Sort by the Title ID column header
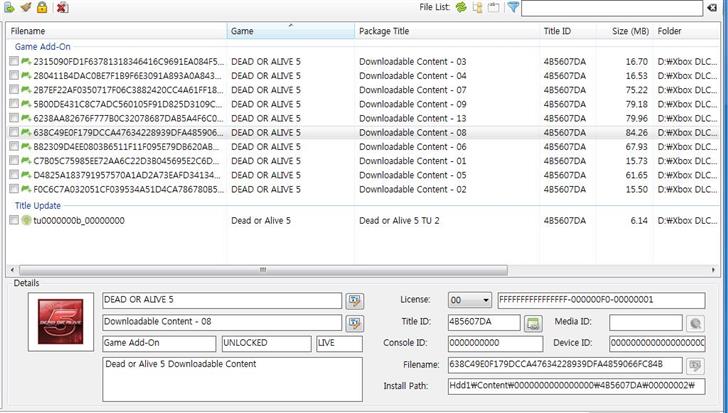Viewport: 728px width, 413px height. click(x=568, y=31)
